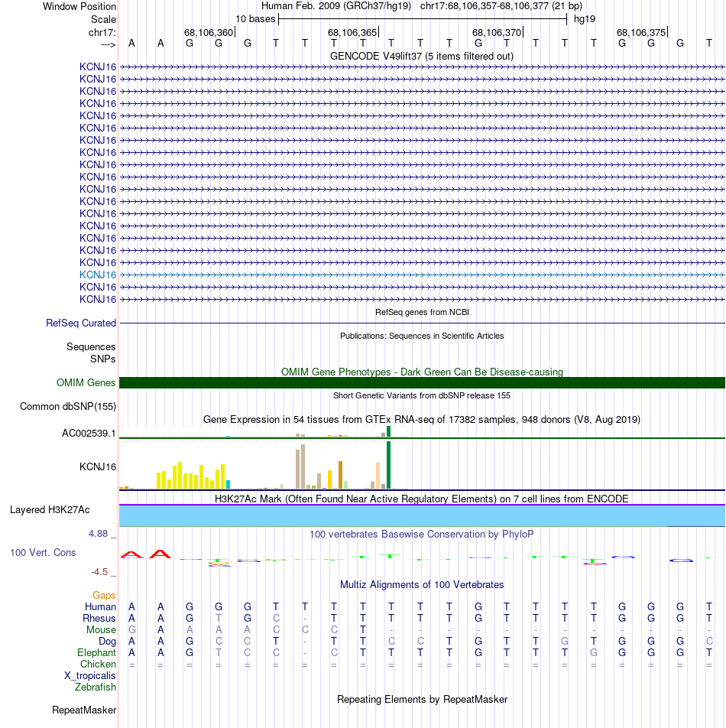726x728 pixels.
Task: Open the Multiz Alignments of 100 Vertebrates title
Action: (x=422, y=584)
